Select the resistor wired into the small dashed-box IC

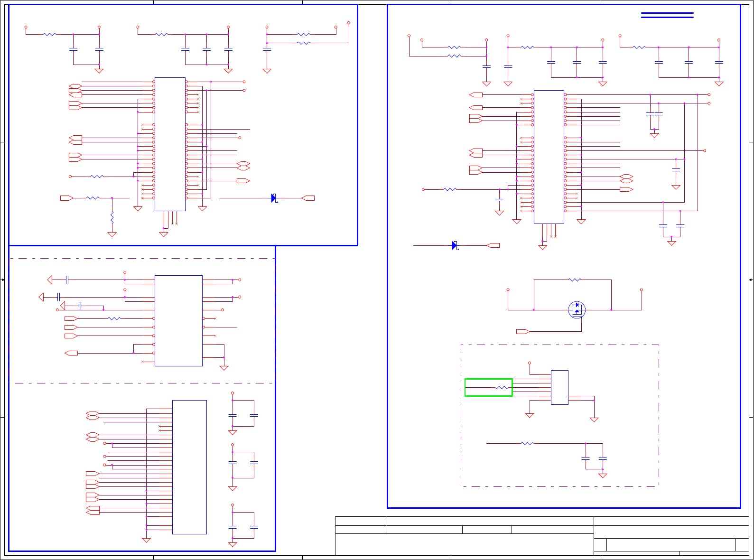tap(502, 388)
